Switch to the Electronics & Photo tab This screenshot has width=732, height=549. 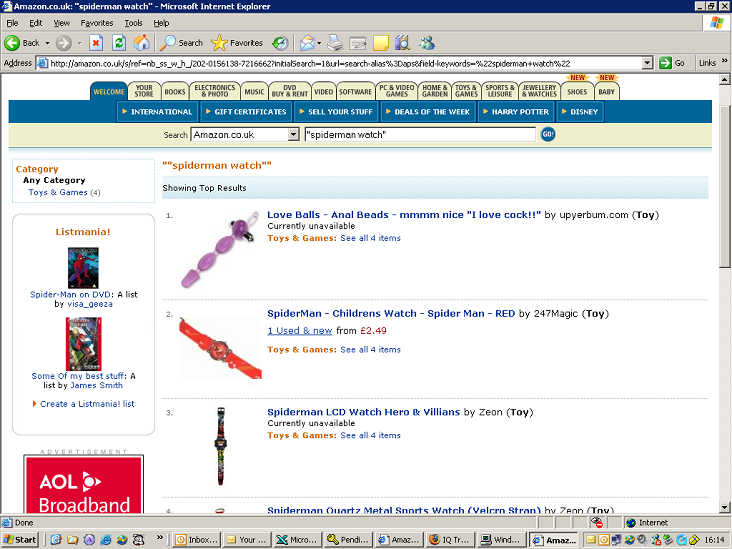pyautogui.click(x=215, y=91)
